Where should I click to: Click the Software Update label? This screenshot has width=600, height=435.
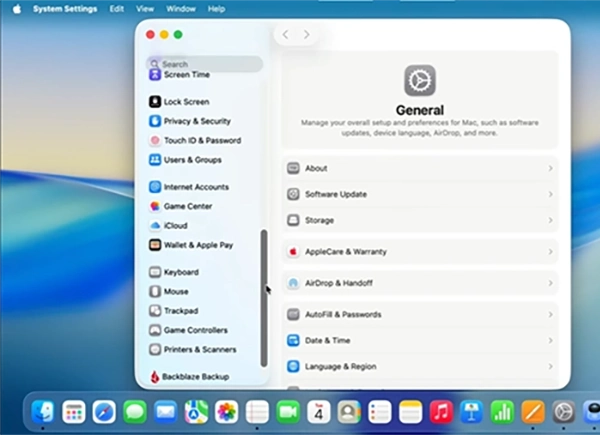click(336, 194)
